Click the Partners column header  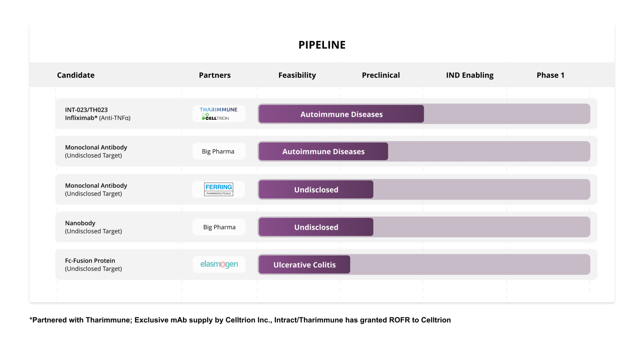[215, 75]
